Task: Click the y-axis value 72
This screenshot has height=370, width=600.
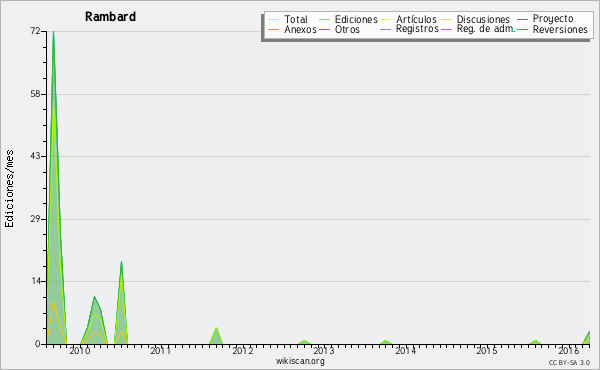Action: coord(35,31)
